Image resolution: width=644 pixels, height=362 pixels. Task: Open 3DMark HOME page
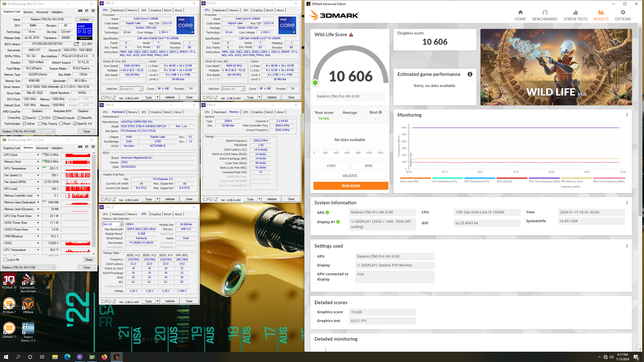[520, 15]
